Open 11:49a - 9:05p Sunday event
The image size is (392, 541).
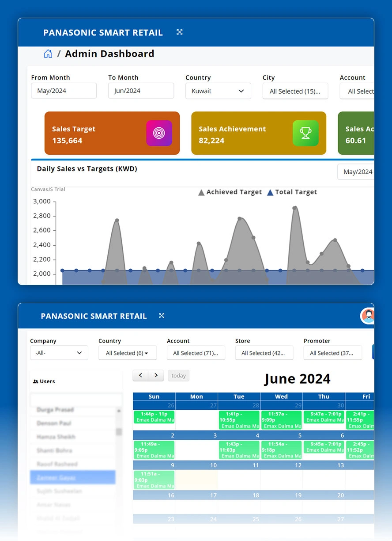point(154,450)
